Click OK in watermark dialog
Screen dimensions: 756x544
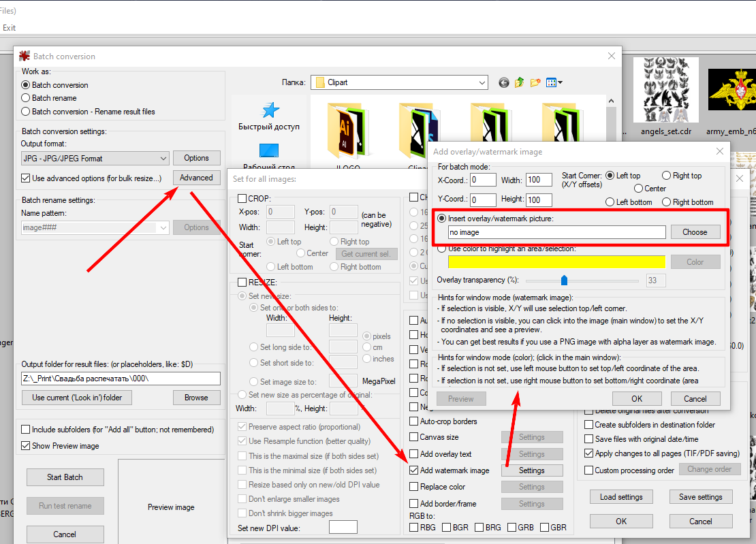point(637,398)
